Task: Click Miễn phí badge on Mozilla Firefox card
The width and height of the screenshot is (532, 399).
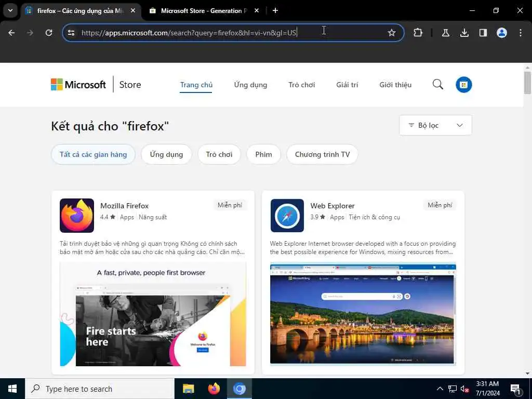Action: tap(230, 205)
